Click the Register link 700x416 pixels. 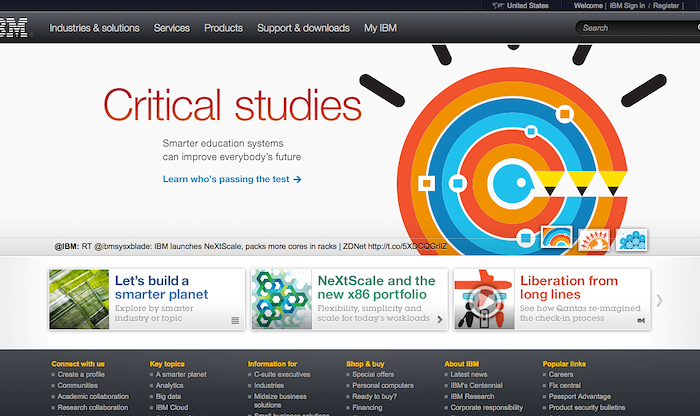point(666,6)
